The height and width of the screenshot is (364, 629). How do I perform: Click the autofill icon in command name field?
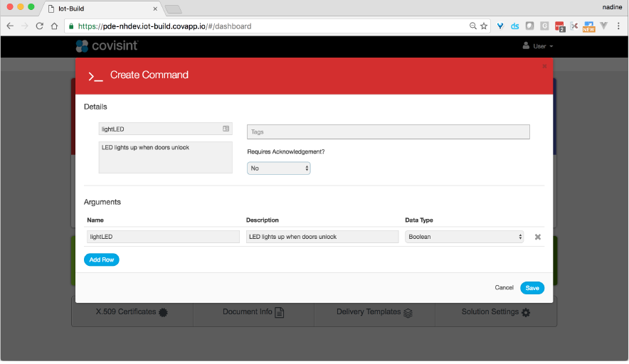(226, 129)
